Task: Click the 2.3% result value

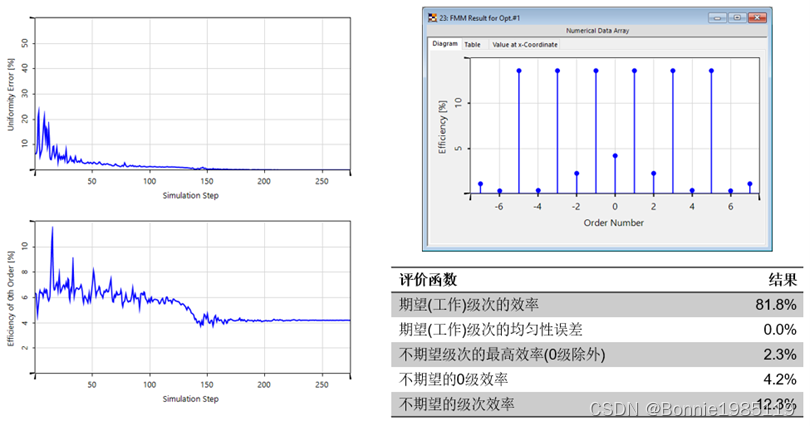Action: pos(780,355)
